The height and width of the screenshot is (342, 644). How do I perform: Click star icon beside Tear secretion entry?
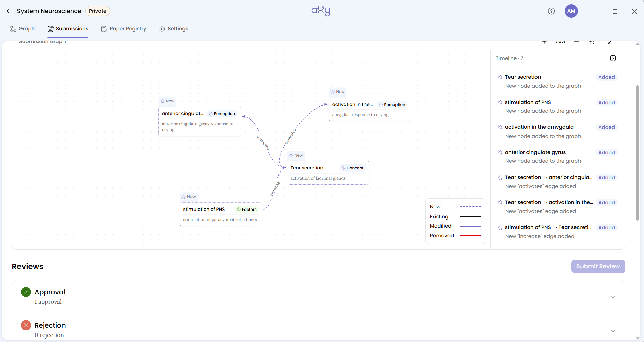(x=500, y=77)
